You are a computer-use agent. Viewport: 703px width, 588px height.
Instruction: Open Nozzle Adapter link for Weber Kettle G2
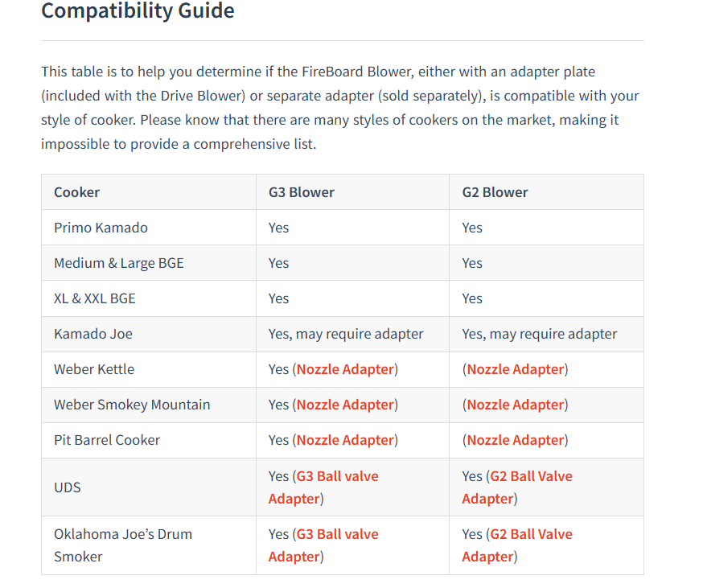click(516, 369)
